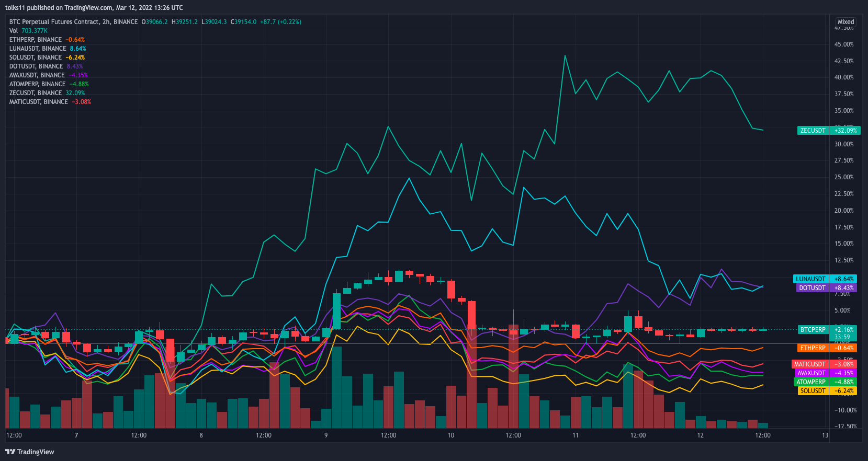Select DOTUSDT, BINANCE legend row
Image resolution: width=868 pixels, height=461 pixels.
46,66
